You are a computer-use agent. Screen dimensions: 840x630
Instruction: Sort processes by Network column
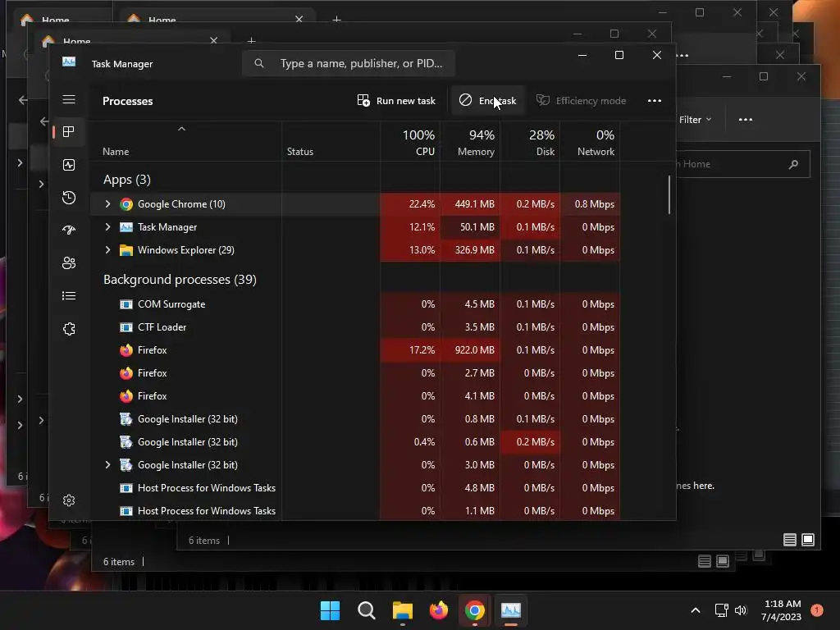point(591,141)
